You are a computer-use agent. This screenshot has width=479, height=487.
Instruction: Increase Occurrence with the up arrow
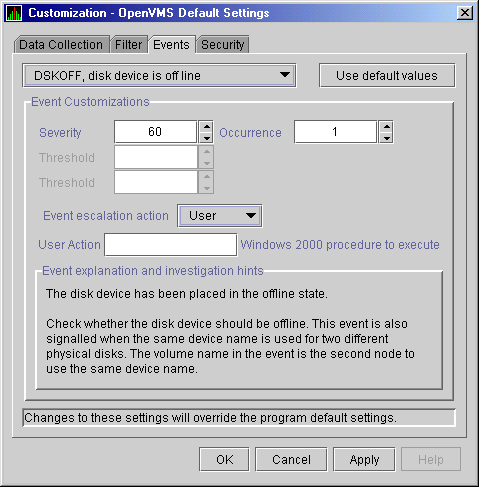point(386,127)
